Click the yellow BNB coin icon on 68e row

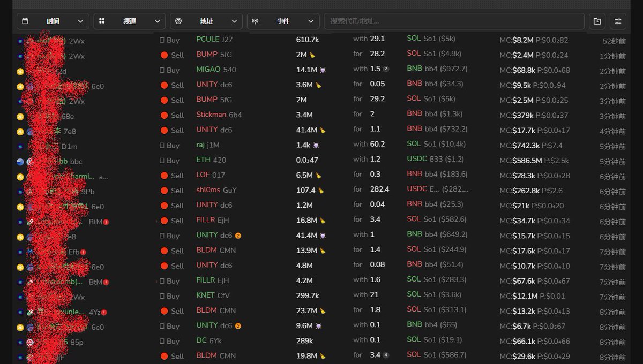(x=20, y=116)
